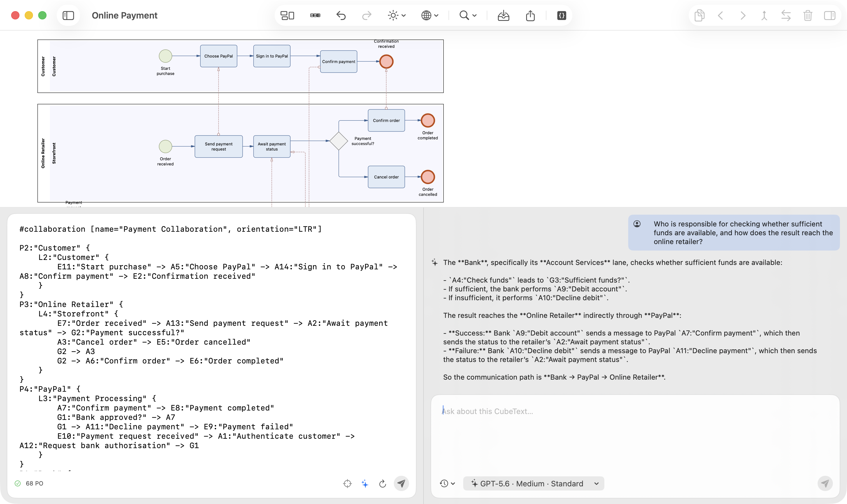Click the #collaboration header line in editor
847x504 pixels.
click(171, 229)
